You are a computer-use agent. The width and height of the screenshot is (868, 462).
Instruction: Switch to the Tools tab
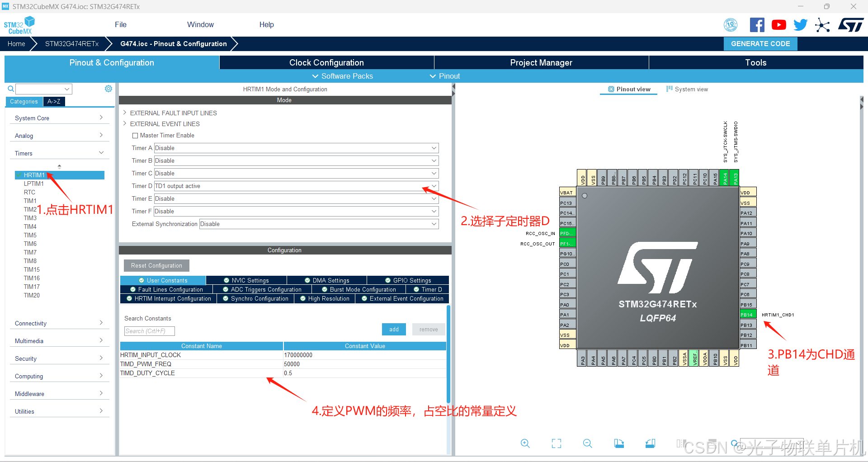click(756, 62)
